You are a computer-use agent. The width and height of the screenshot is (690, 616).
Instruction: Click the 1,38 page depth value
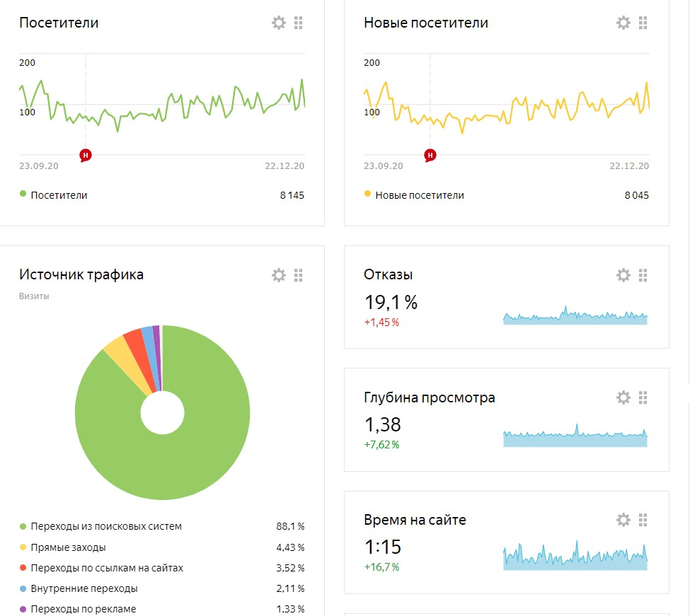(382, 425)
